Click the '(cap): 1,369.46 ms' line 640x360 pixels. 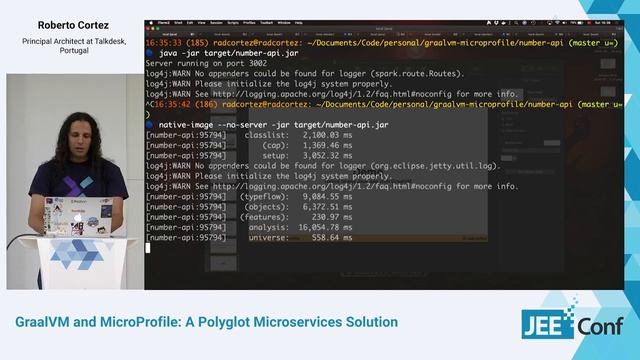pyautogui.click(x=249, y=145)
